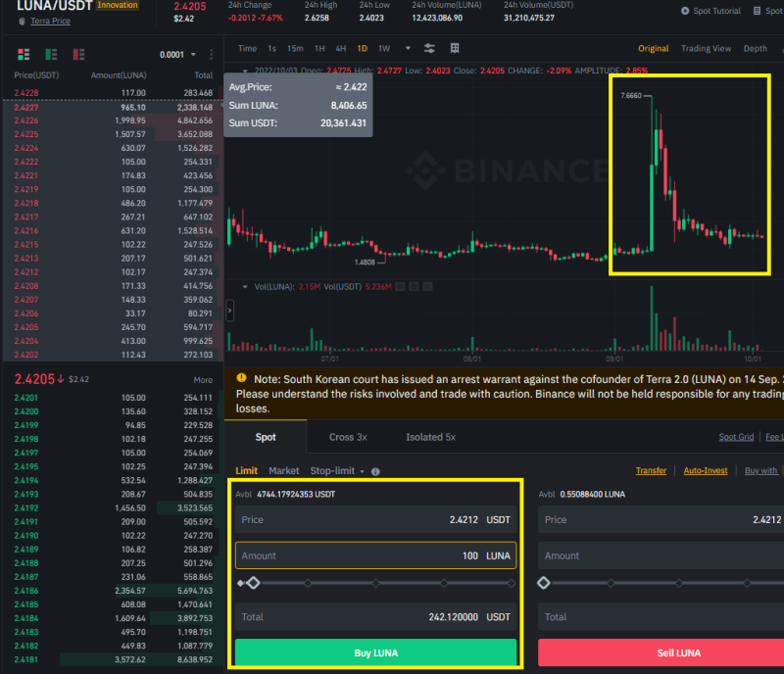784x674 pixels.
Task: Click the Auto-Invest link
Action: 705,470
